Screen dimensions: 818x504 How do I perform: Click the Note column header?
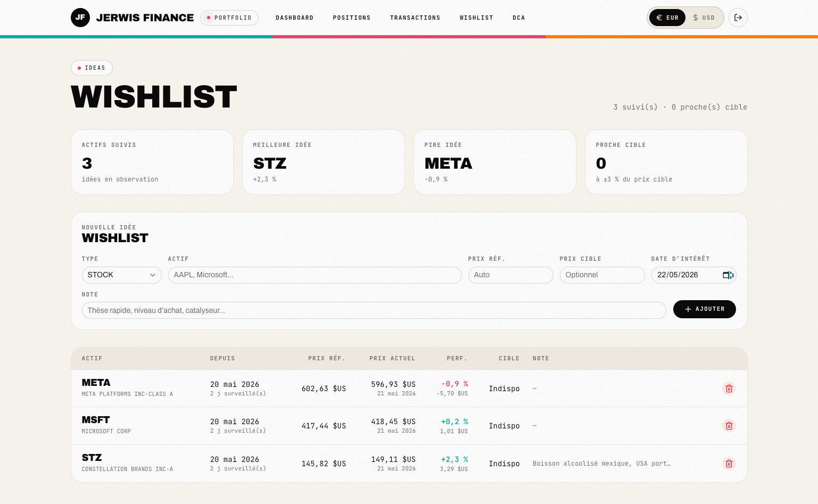[541, 359]
